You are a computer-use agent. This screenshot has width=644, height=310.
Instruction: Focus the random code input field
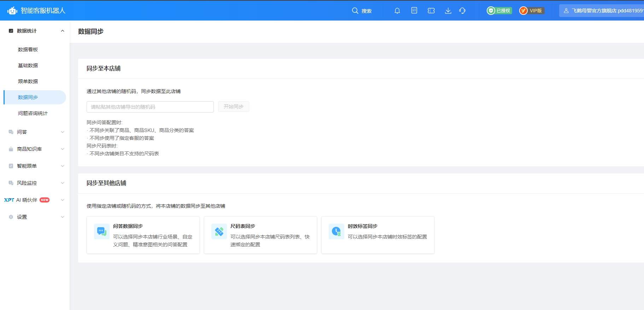click(x=150, y=107)
